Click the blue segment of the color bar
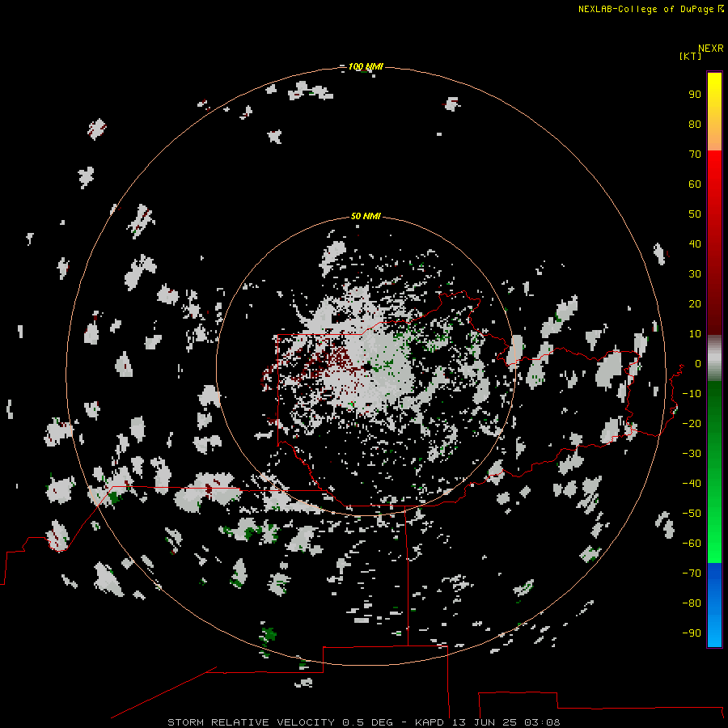728x728 pixels. point(714,604)
